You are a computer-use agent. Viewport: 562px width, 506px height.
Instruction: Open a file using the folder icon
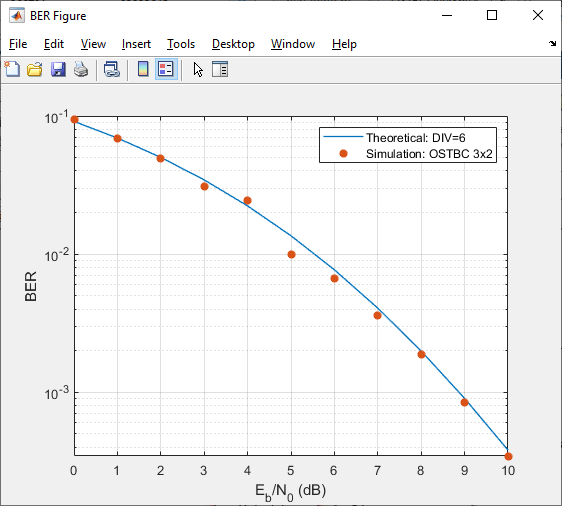35,69
